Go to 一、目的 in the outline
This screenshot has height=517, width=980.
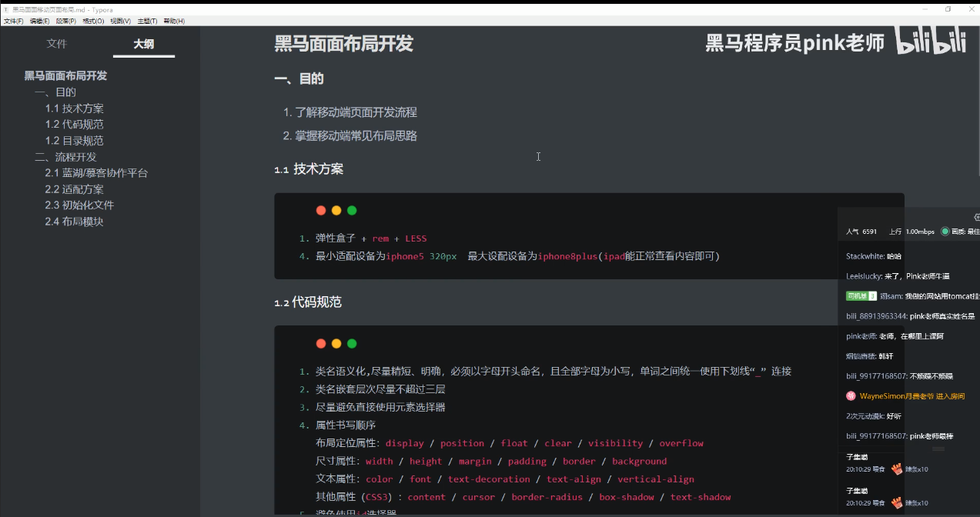(x=55, y=92)
